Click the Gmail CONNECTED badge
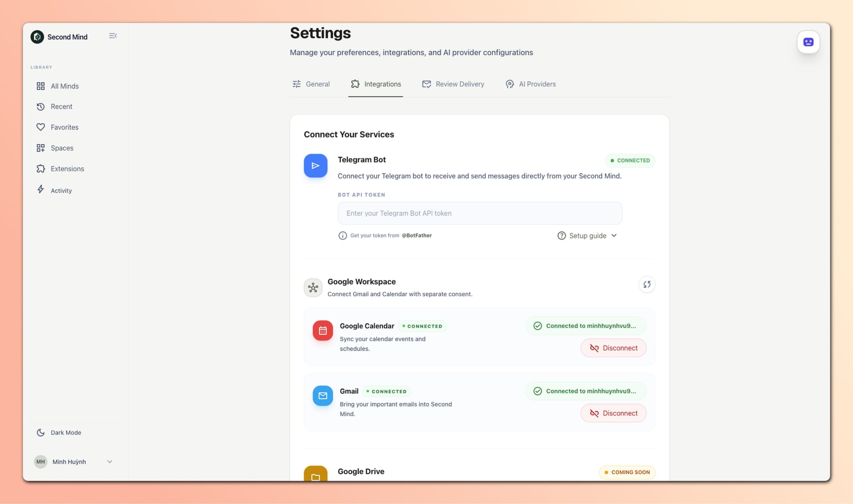The height and width of the screenshot is (504, 853). (387, 391)
